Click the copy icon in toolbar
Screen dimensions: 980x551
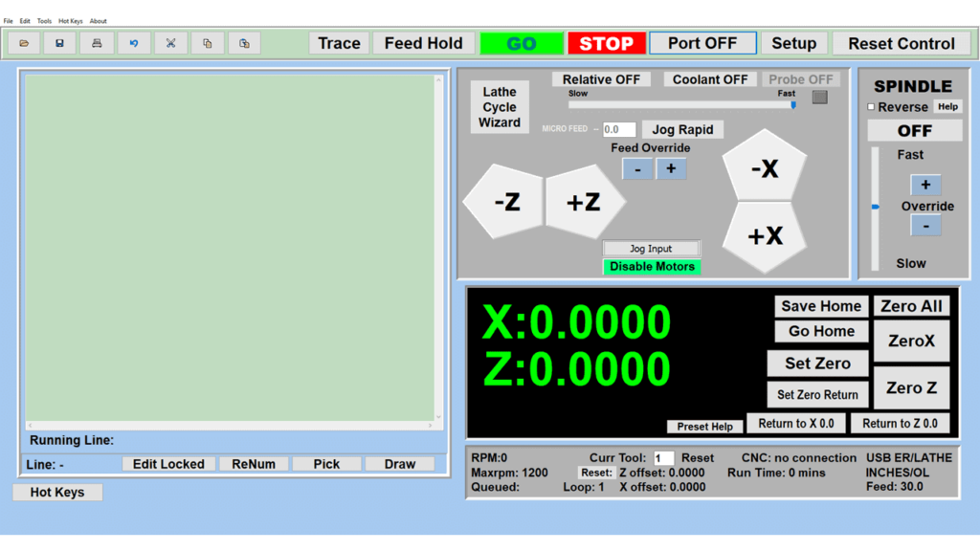click(x=208, y=43)
